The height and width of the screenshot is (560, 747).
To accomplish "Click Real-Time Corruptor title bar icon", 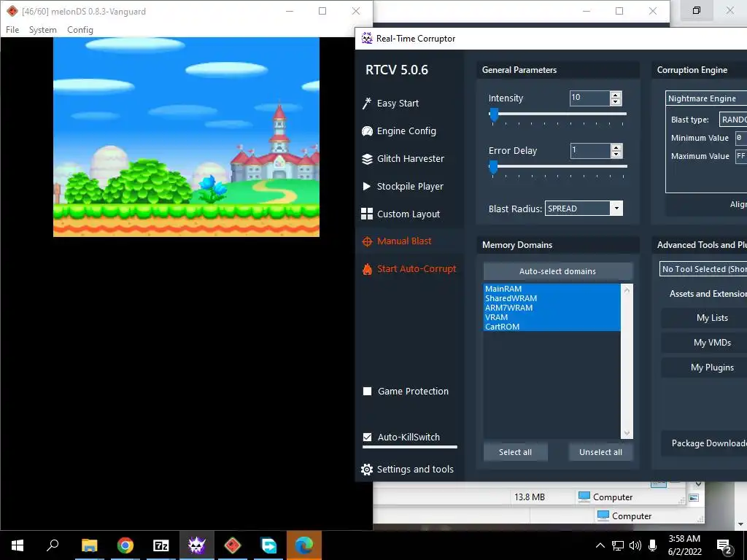I will click(366, 39).
